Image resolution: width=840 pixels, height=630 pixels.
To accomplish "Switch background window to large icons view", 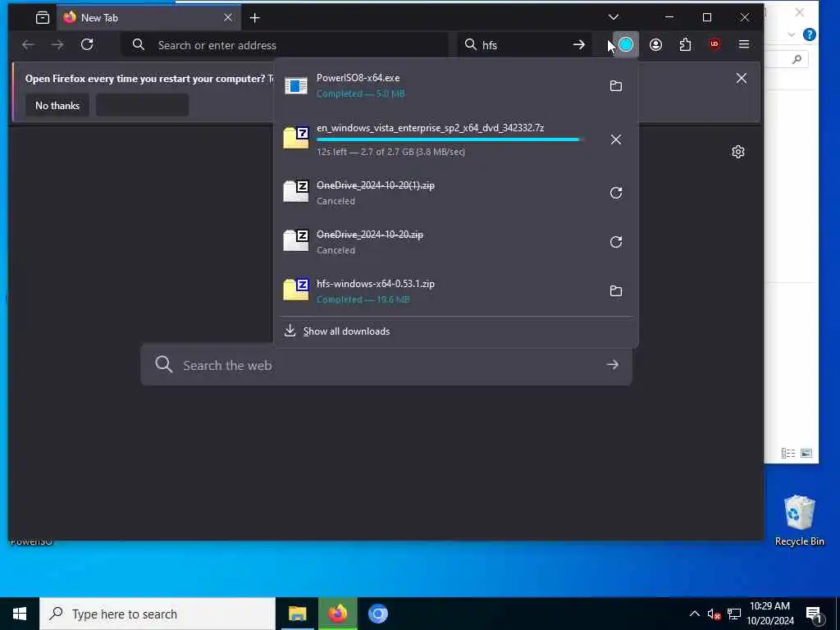I will click(x=806, y=453).
